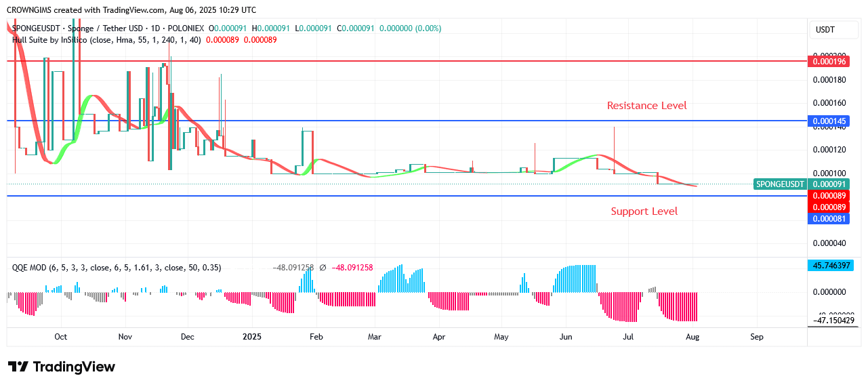
Task: Select the Hull Suite by InSilico indicator legend
Action: click(x=106, y=40)
